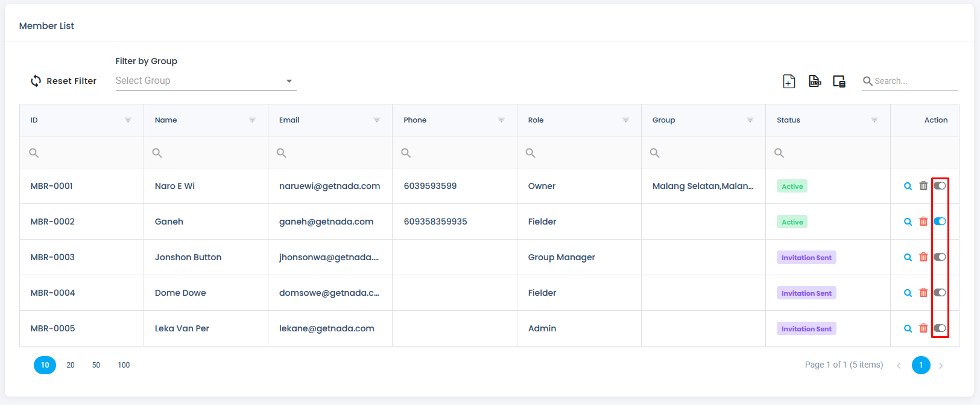Click the previous page arrow

[899, 365]
